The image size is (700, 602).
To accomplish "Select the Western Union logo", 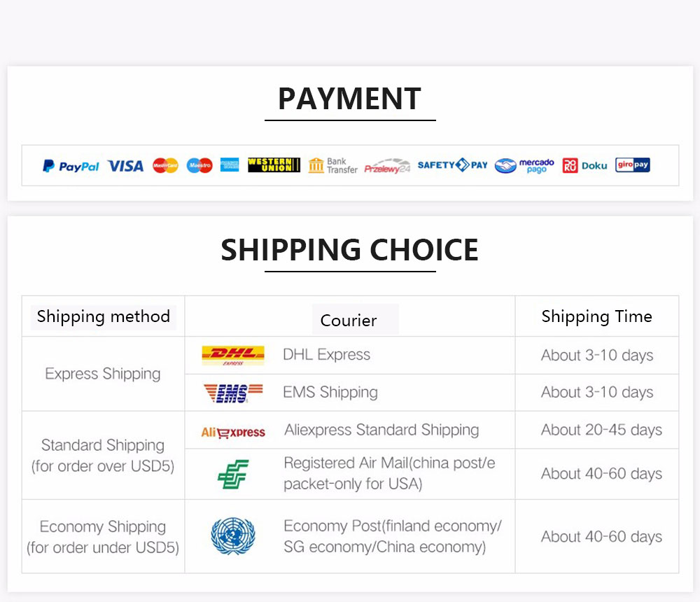I will click(274, 164).
